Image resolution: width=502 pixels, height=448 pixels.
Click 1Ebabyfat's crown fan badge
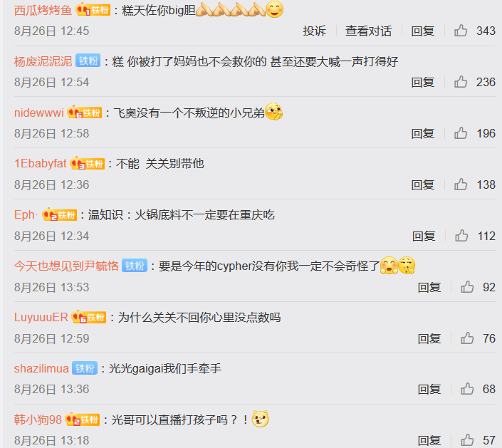88,164
